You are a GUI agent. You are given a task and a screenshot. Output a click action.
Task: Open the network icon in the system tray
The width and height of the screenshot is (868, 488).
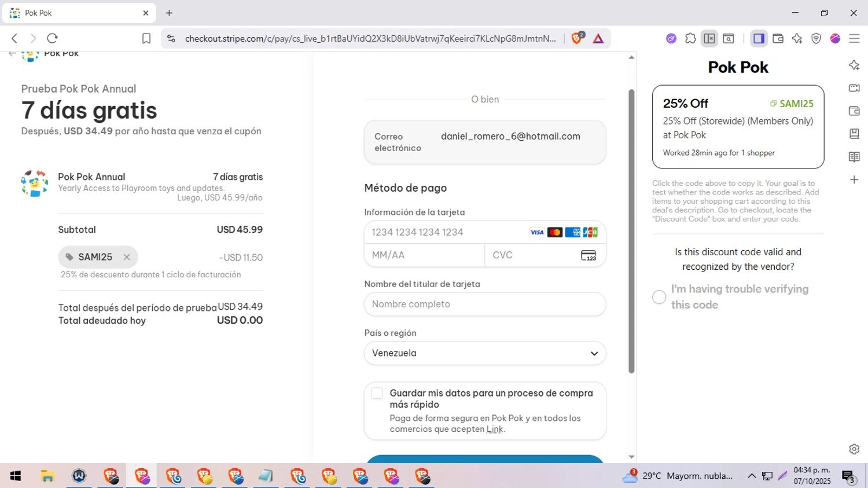pyautogui.click(x=767, y=476)
